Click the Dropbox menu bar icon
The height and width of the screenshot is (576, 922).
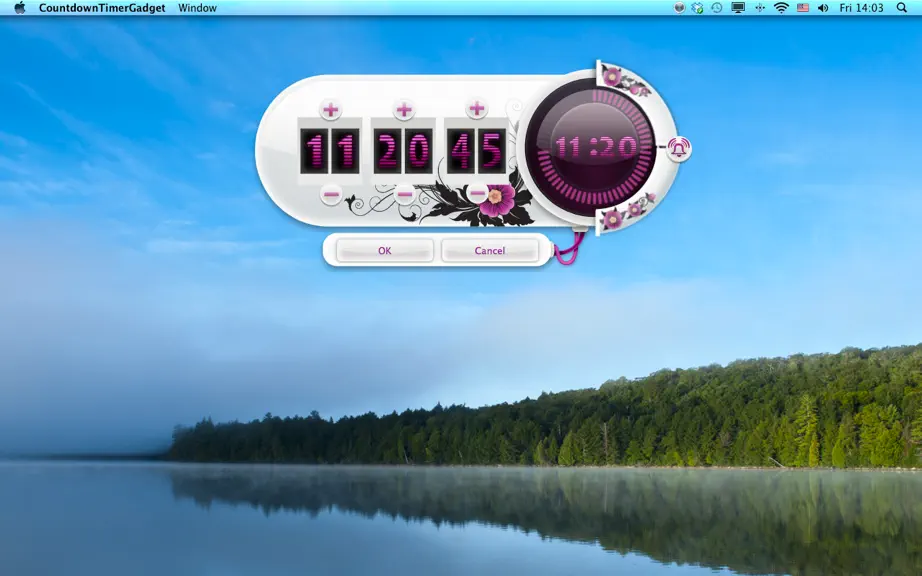click(x=697, y=8)
